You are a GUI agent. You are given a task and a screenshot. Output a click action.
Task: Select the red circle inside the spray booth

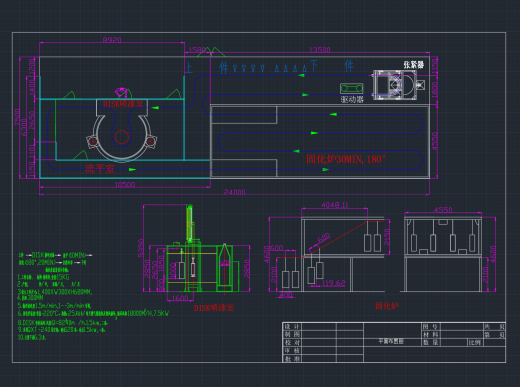122,137
